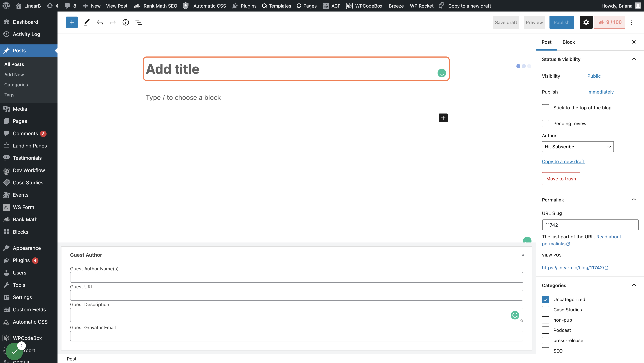Collapse the Status & visibility panel

[634, 59]
